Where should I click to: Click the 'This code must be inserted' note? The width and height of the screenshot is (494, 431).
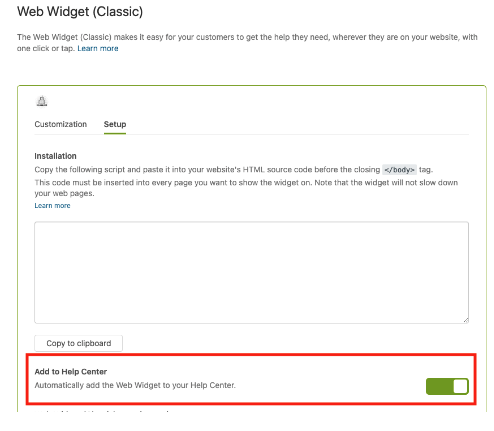246,188
